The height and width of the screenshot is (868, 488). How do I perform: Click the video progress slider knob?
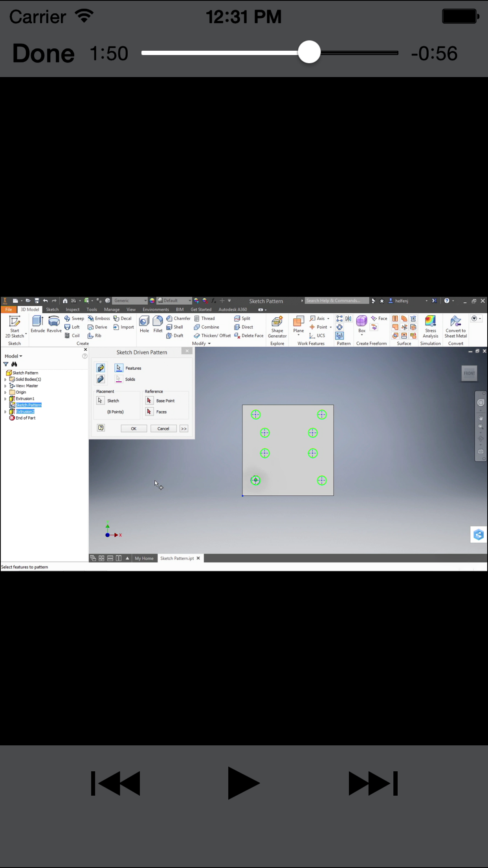coord(309,52)
